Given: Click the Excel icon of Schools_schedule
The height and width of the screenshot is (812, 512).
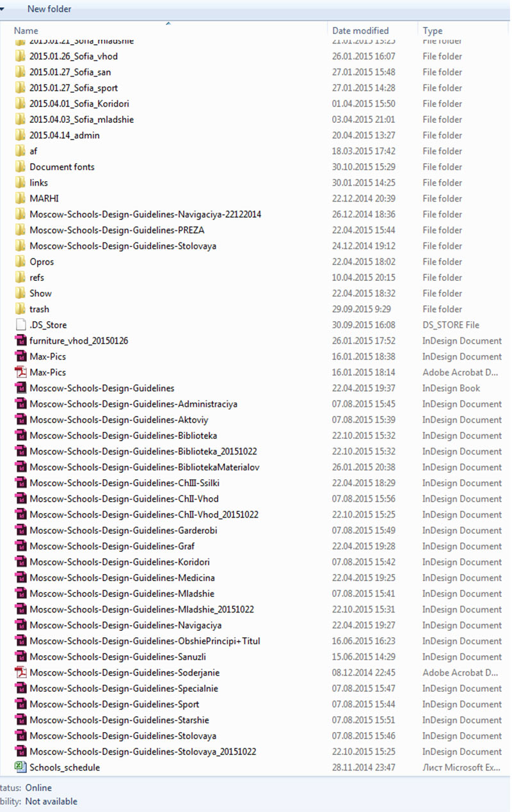Looking at the screenshot, I should 20,767.
